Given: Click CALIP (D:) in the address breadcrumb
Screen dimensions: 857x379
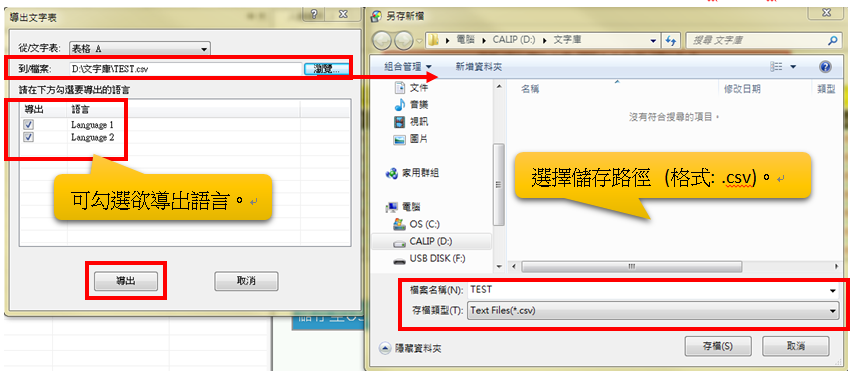Looking at the screenshot, I should click(x=515, y=40).
